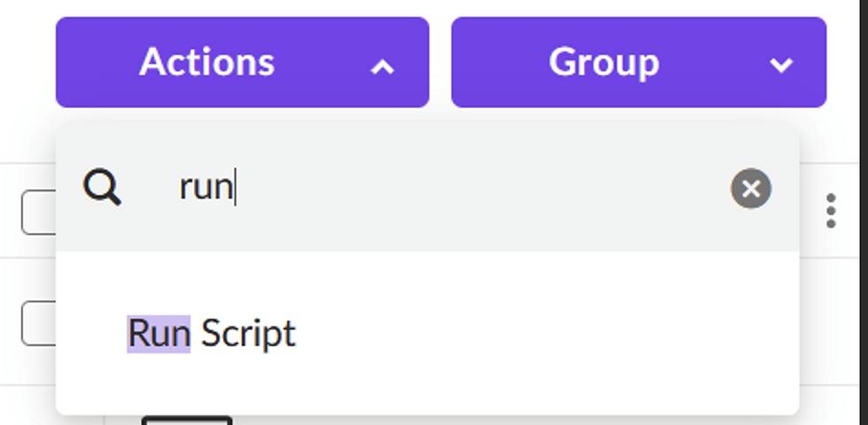The height and width of the screenshot is (425, 868).
Task: Click the up chevron on the Actions button
Action: point(382,66)
